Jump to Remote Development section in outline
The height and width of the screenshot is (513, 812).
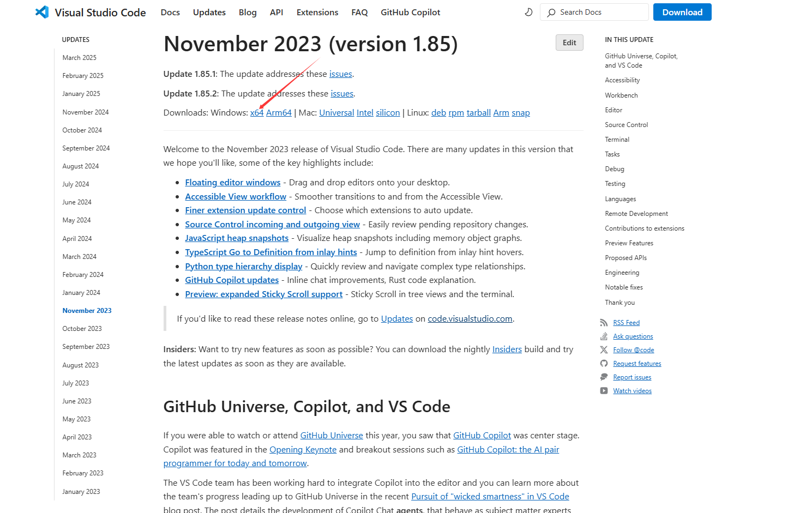point(636,214)
